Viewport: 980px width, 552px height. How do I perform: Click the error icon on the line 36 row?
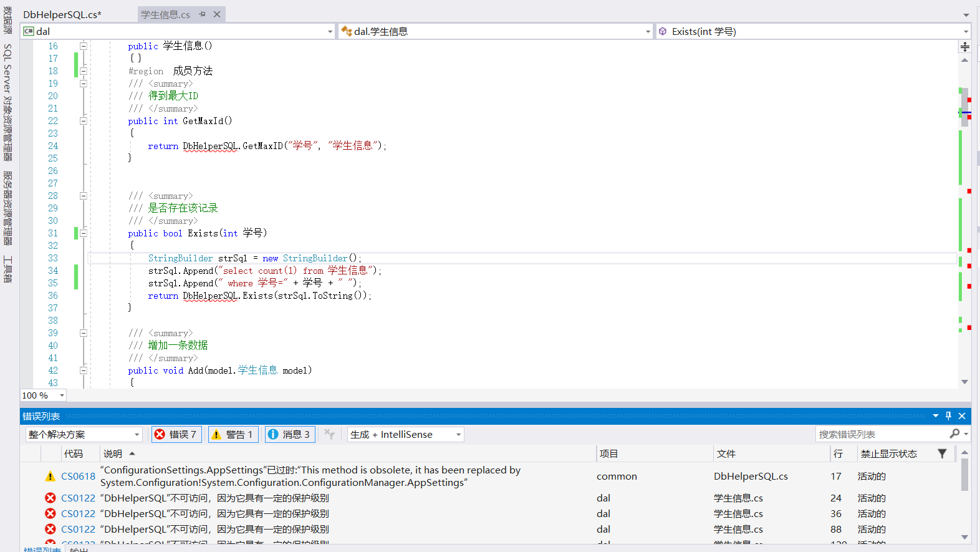[50, 513]
